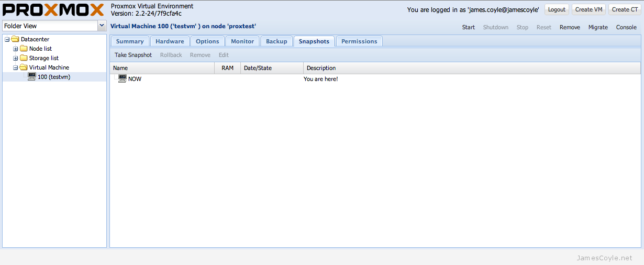
Task: Select the NOW snapshot row name
Action: 135,79
